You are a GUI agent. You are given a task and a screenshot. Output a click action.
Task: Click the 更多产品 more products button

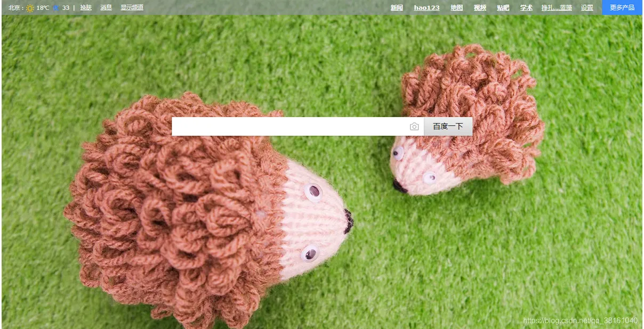tap(622, 8)
